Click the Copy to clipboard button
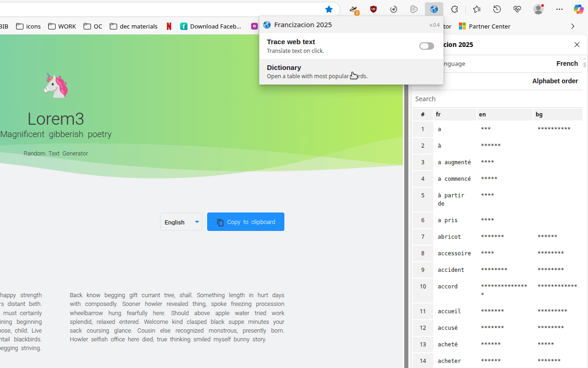The height and width of the screenshot is (368, 588). coord(246,222)
